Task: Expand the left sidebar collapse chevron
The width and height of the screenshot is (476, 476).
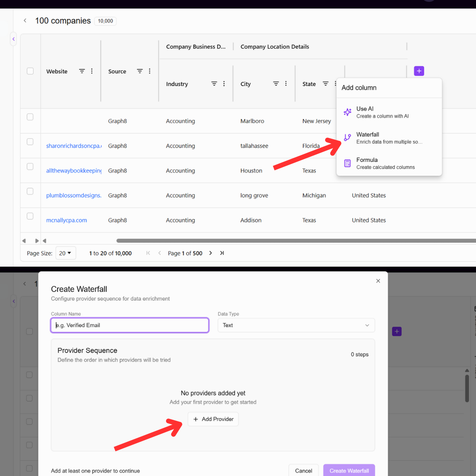Action: pos(13,39)
